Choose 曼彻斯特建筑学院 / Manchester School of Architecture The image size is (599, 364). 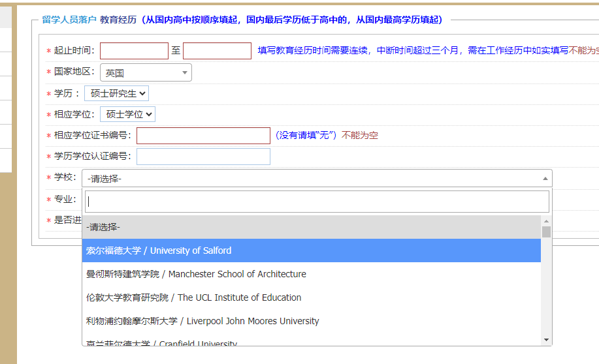311,274
